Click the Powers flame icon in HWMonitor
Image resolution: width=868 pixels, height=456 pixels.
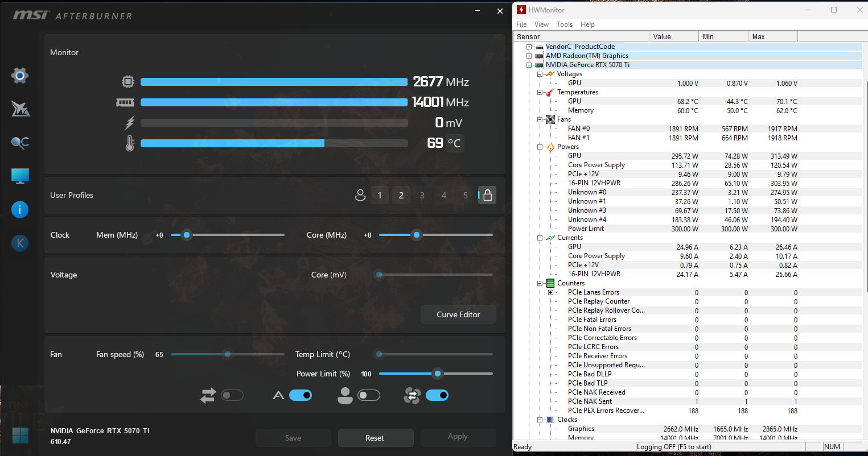pyautogui.click(x=550, y=147)
